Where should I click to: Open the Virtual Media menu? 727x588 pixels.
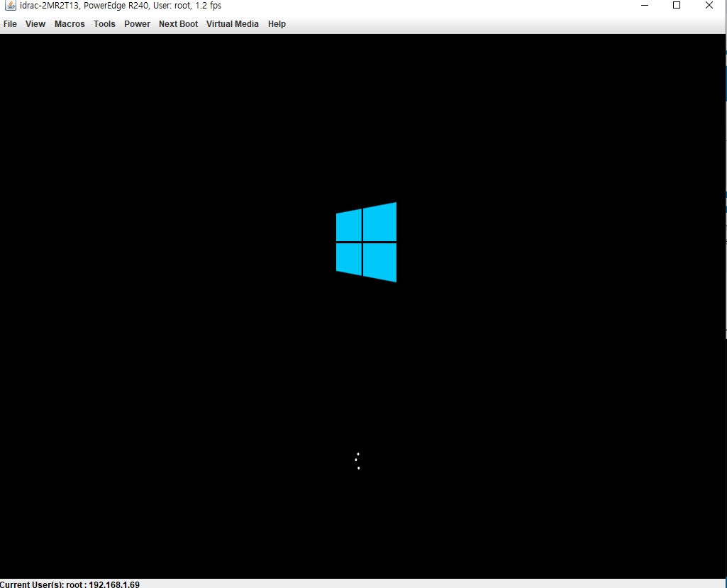coord(233,24)
